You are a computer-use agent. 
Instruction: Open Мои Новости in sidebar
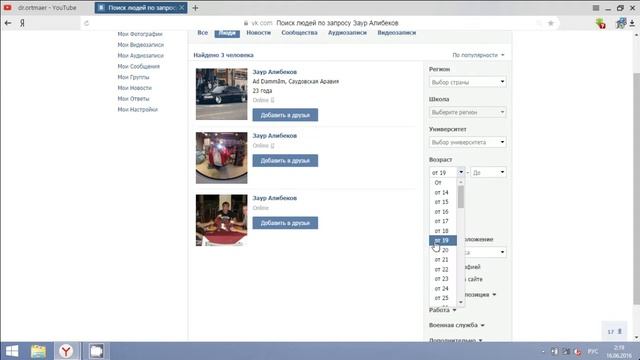point(134,88)
